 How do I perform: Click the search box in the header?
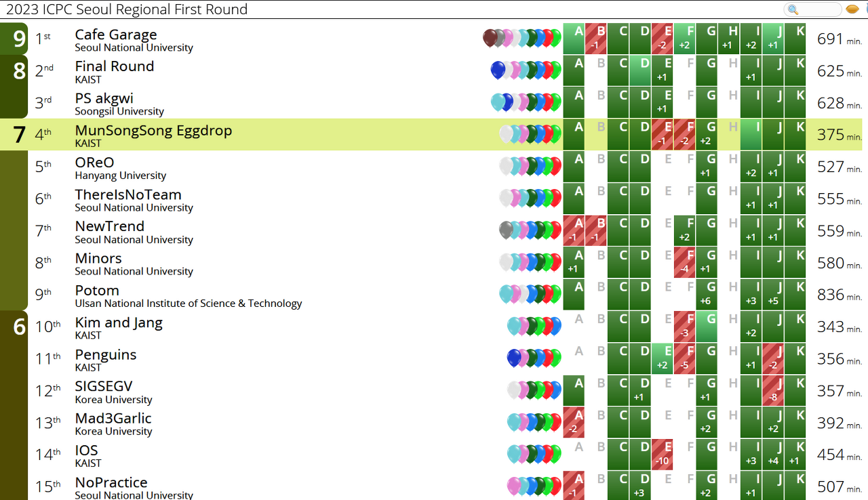pos(813,9)
